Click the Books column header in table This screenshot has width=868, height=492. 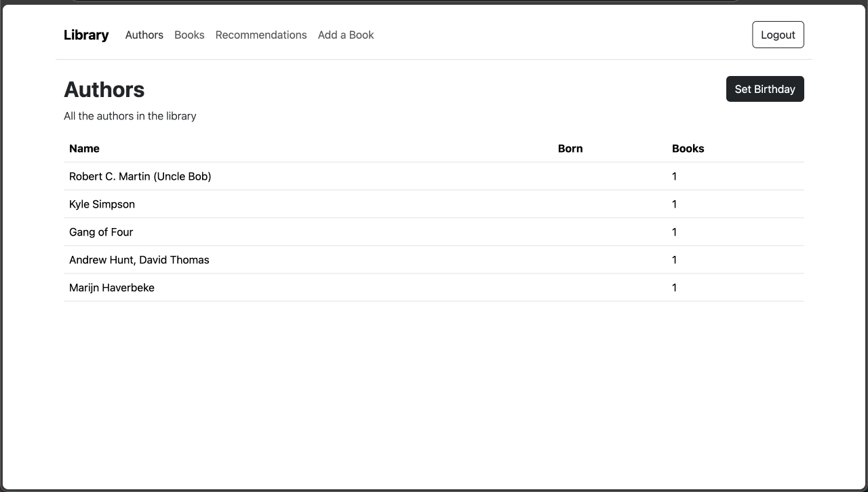click(x=688, y=149)
